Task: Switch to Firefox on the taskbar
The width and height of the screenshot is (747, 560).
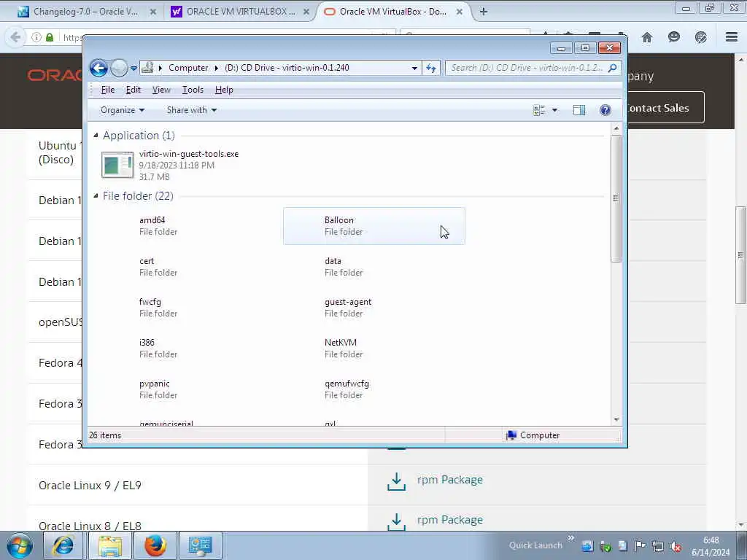Action: point(155,545)
